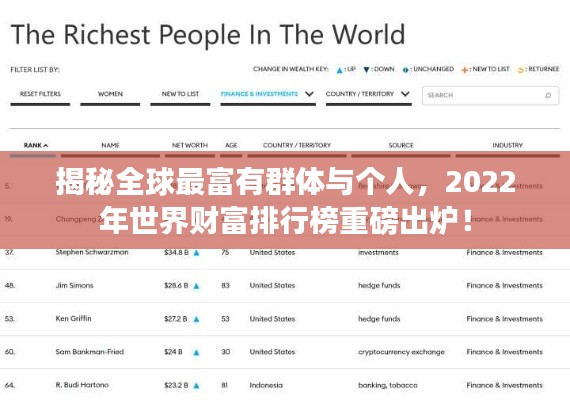The height and width of the screenshot is (400, 570).
Task: Sort by the AGE column header
Action: [x=231, y=145]
